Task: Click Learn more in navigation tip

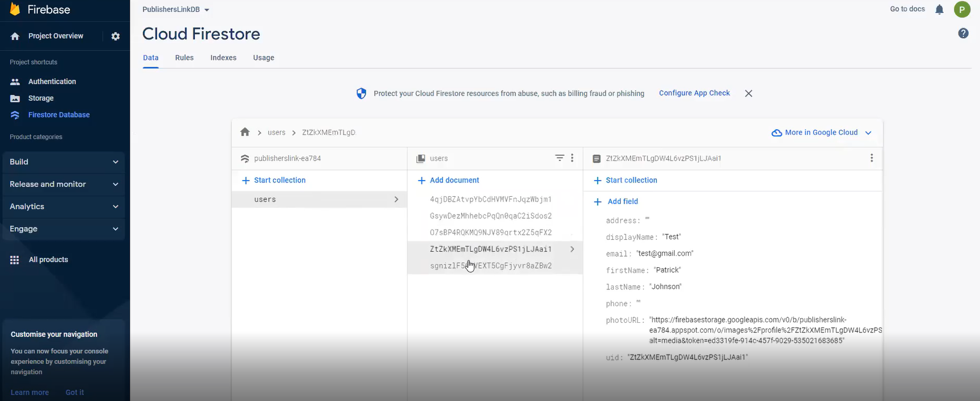Action: click(30, 392)
